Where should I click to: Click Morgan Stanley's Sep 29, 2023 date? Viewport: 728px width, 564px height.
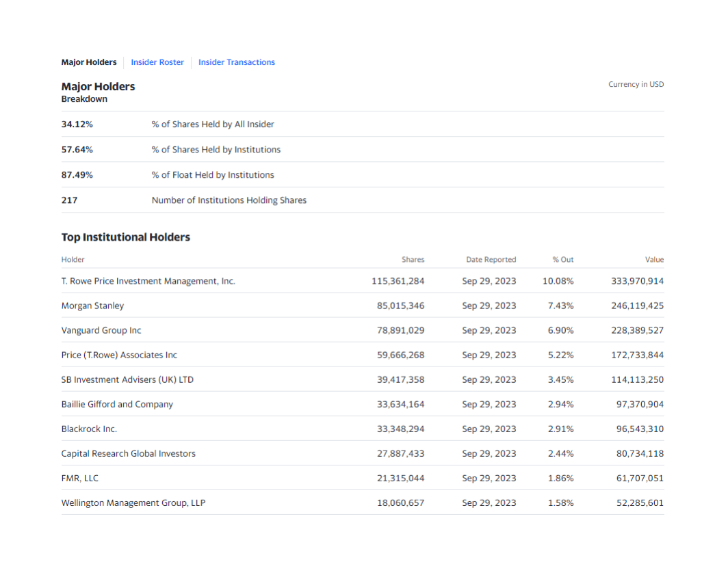coord(489,306)
